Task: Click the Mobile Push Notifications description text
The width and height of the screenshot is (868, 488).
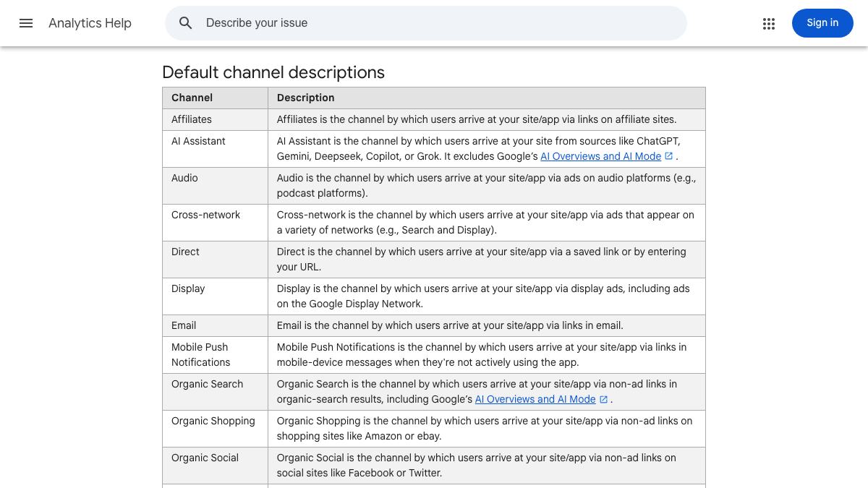Action: click(482, 355)
